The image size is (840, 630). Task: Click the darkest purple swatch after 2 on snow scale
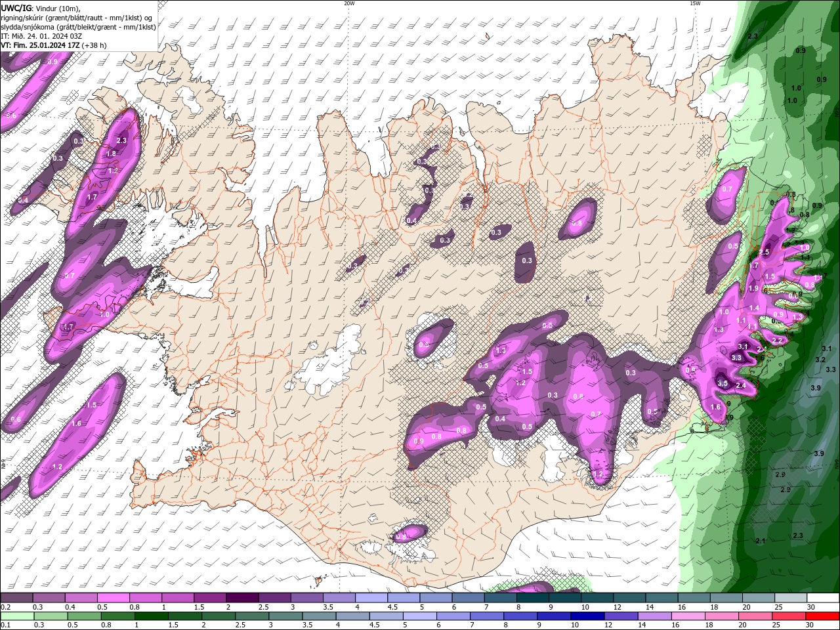[242, 598]
